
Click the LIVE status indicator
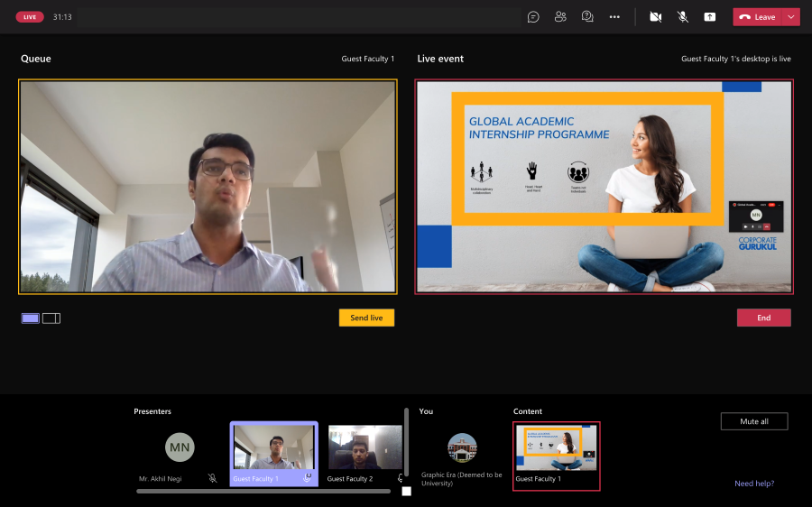(x=30, y=17)
